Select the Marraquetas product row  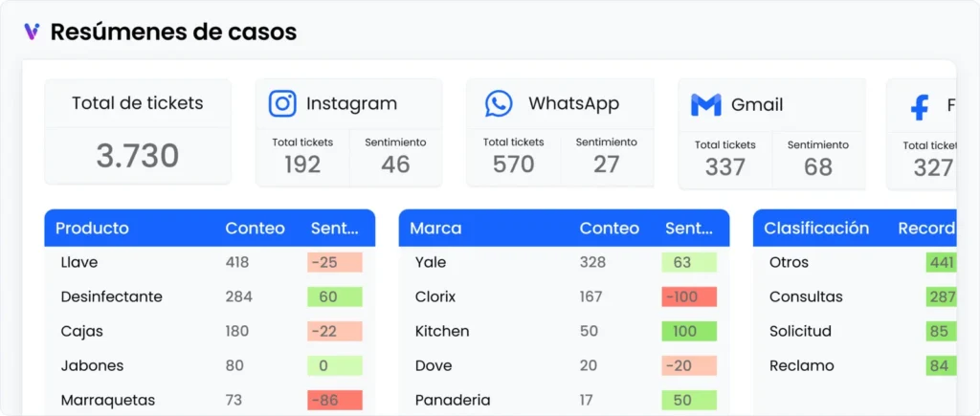pos(107,400)
